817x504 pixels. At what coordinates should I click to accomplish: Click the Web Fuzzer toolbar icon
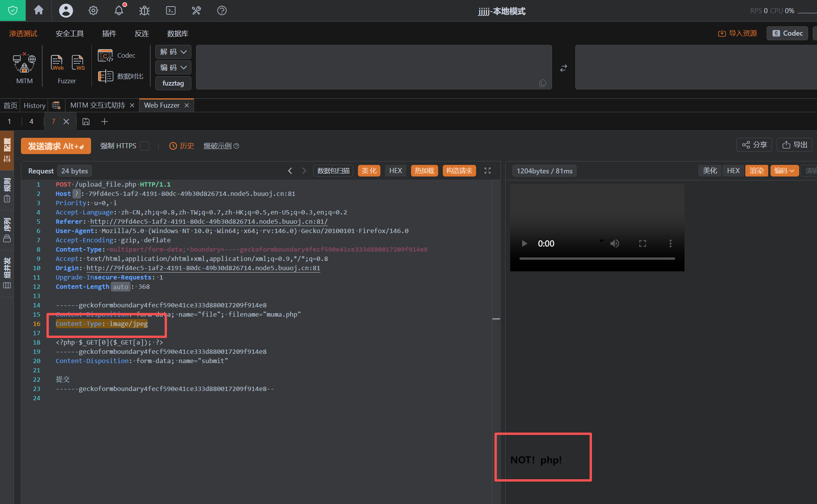(57, 62)
